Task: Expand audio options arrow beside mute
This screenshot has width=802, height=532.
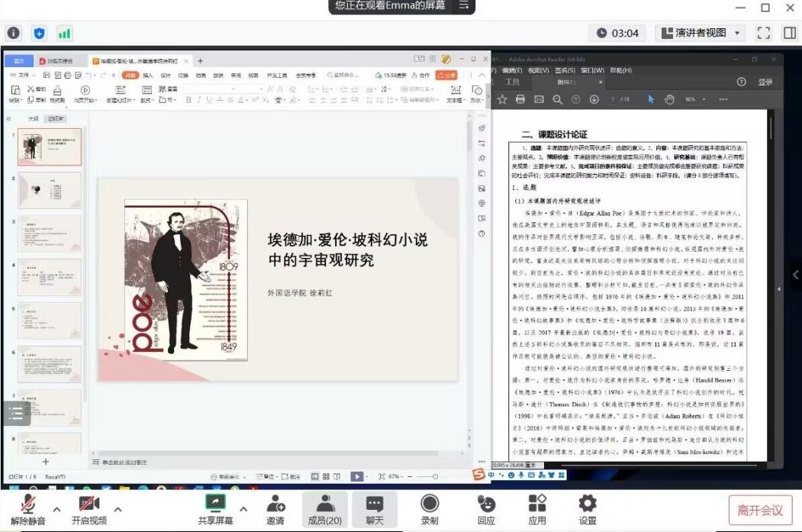Action: point(56,509)
